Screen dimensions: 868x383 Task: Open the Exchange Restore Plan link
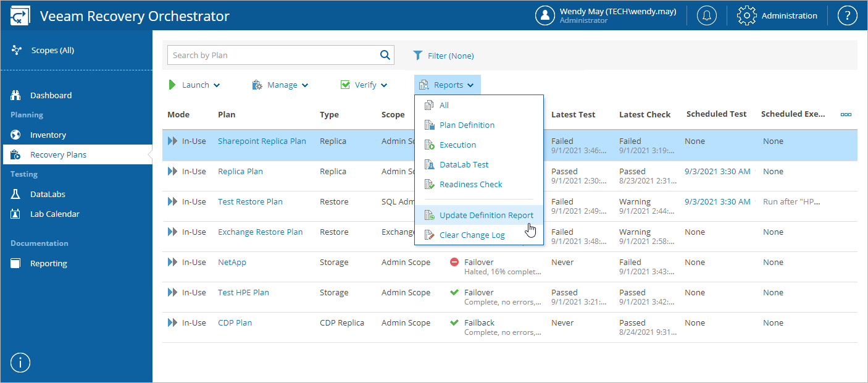tap(260, 232)
